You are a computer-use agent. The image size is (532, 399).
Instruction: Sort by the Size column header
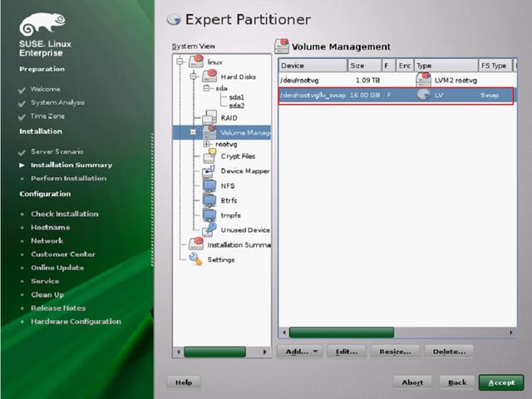(x=365, y=66)
